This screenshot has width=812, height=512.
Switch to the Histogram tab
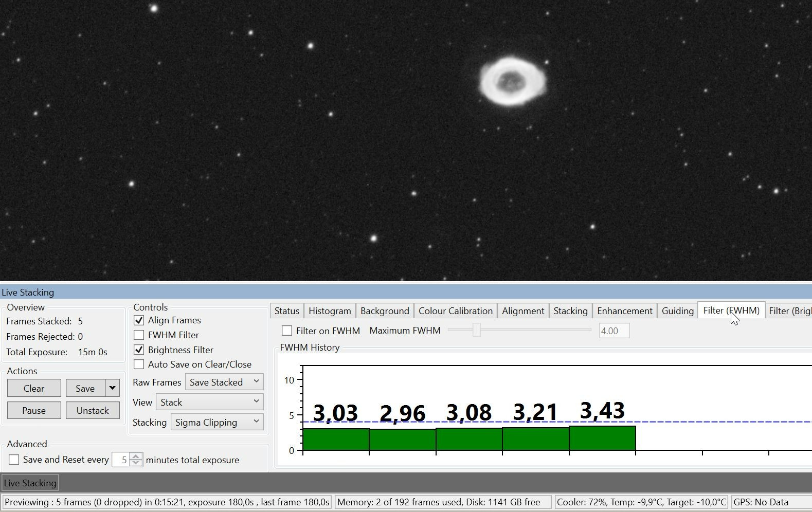tap(330, 311)
